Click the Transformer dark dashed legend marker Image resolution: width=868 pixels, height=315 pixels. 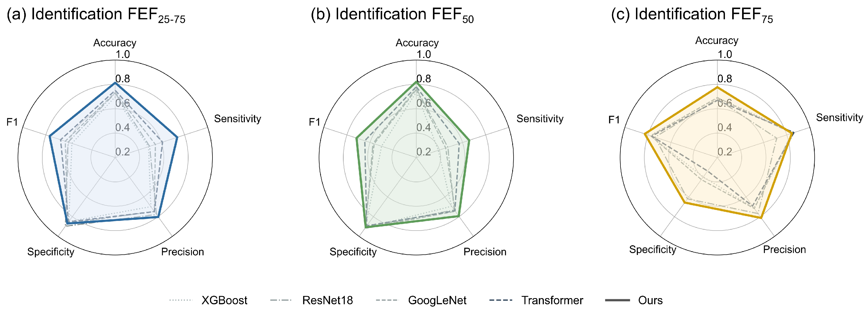(501, 300)
